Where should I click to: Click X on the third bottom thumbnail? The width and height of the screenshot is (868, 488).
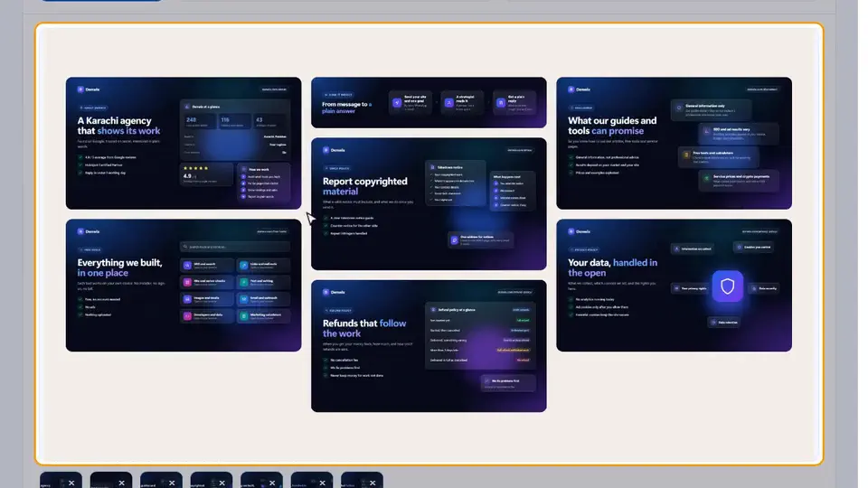click(x=172, y=483)
